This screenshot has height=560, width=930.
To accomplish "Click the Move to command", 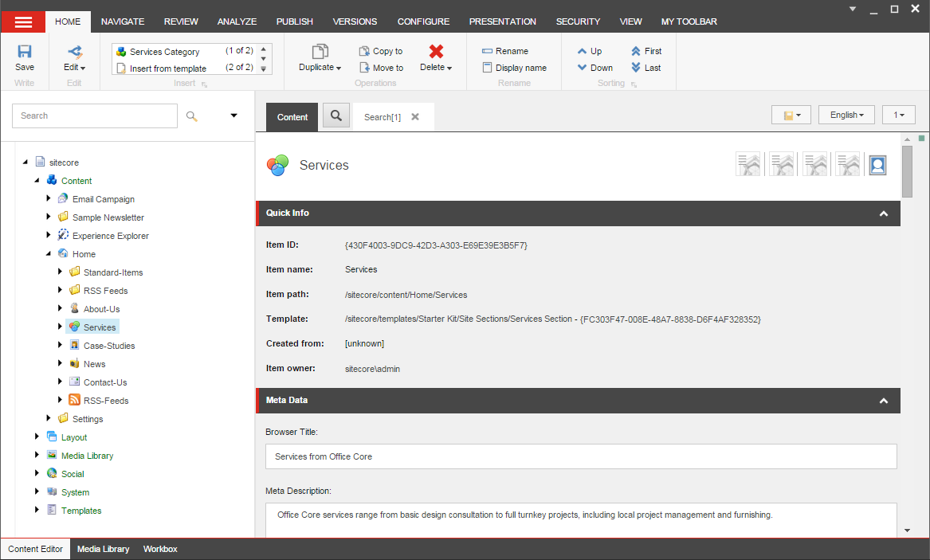I will 382,68.
